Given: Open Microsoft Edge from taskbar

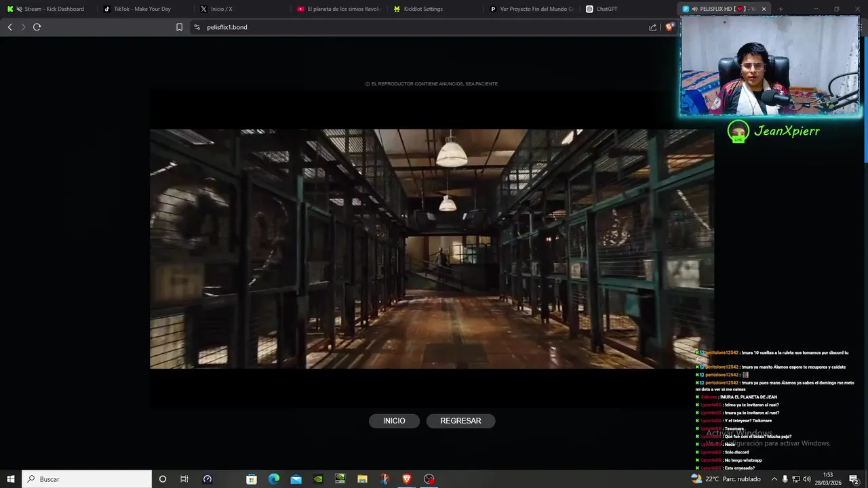Looking at the screenshot, I should coord(274,479).
